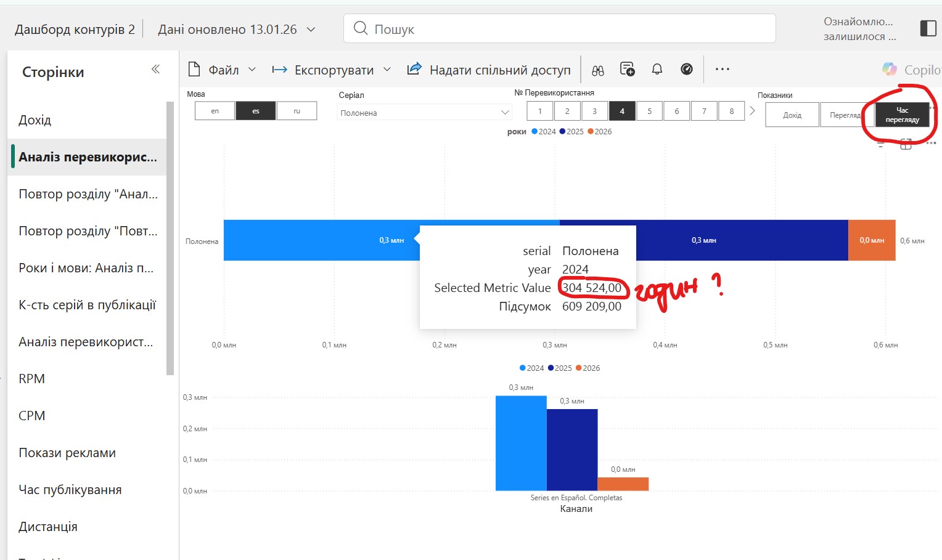This screenshot has height=560, width=942.
Task: Expand the Файл menu chevron
Action: 252,70
